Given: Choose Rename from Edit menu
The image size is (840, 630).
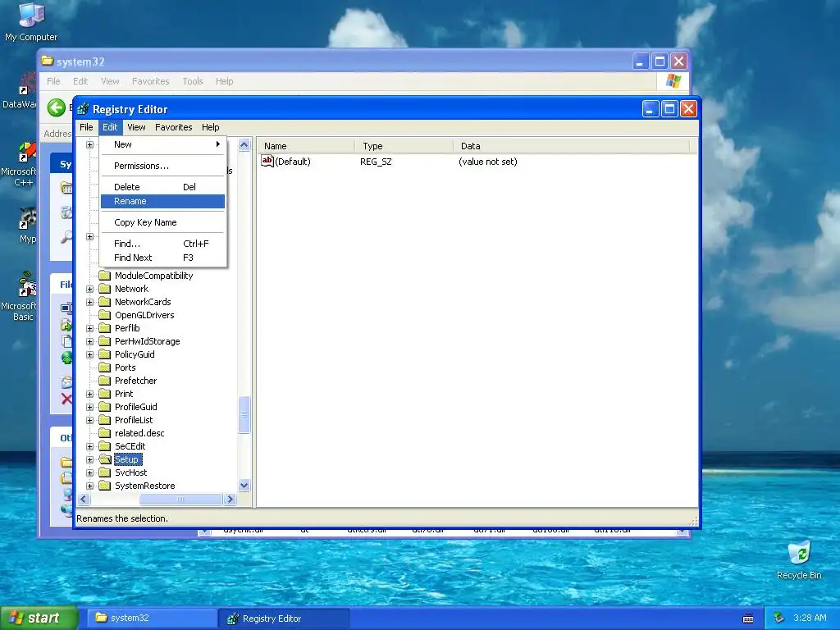Looking at the screenshot, I should [x=162, y=201].
